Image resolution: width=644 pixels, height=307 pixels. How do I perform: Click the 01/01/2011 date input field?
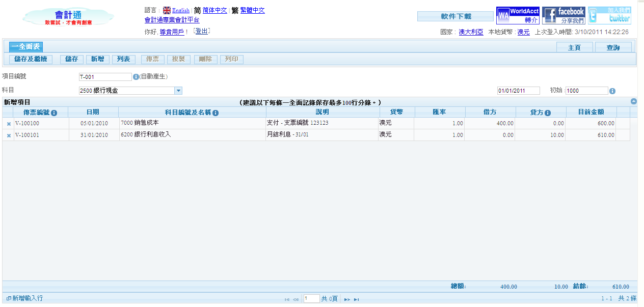(x=518, y=91)
